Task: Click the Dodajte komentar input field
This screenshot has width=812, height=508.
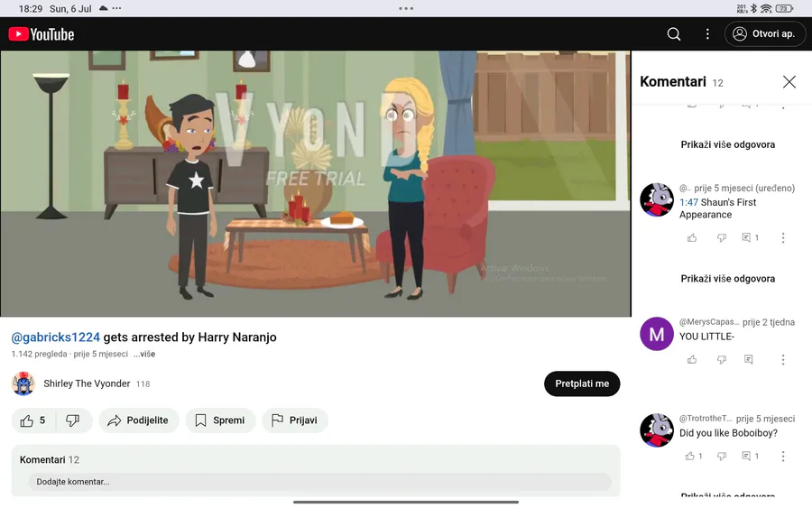Action: 319,482
